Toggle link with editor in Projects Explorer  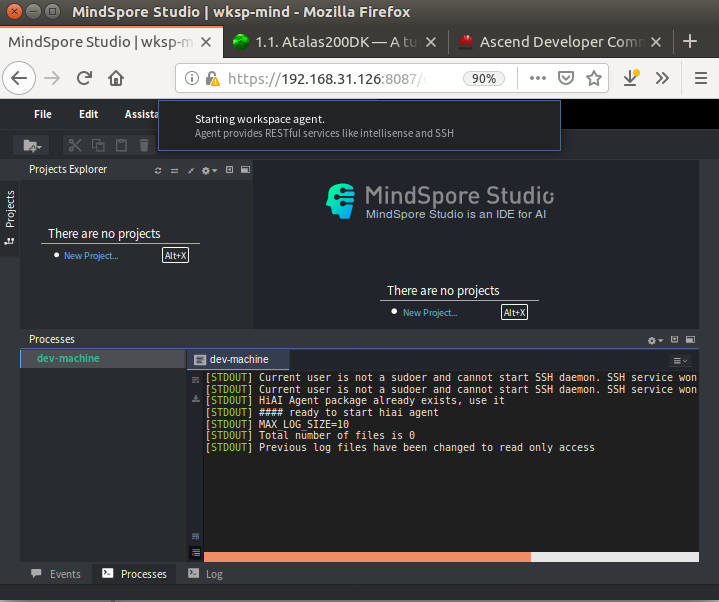point(174,171)
